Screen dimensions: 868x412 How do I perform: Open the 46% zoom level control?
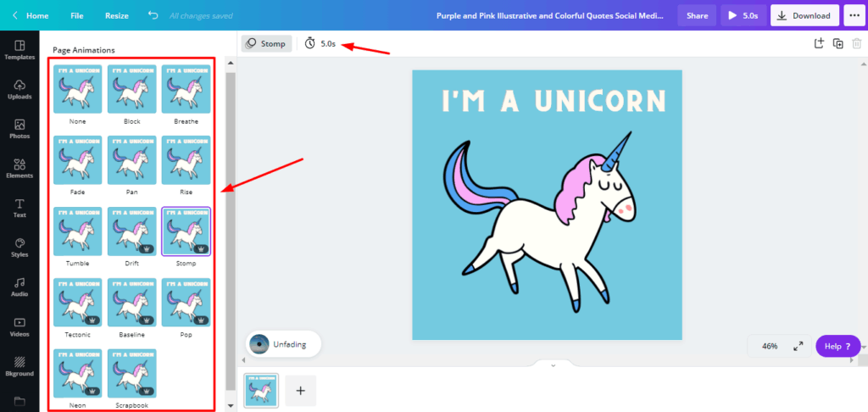pyautogui.click(x=770, y=346)
